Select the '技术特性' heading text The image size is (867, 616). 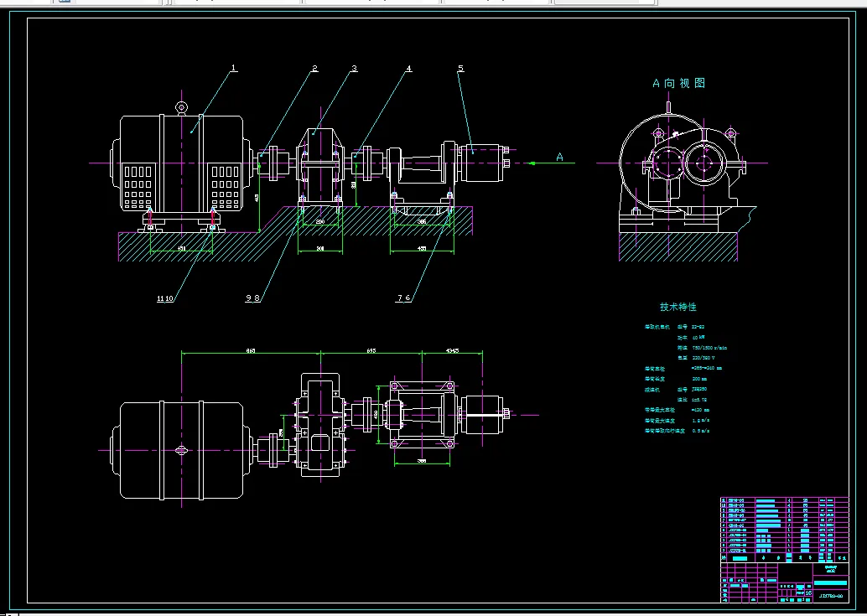pos(678,307)
